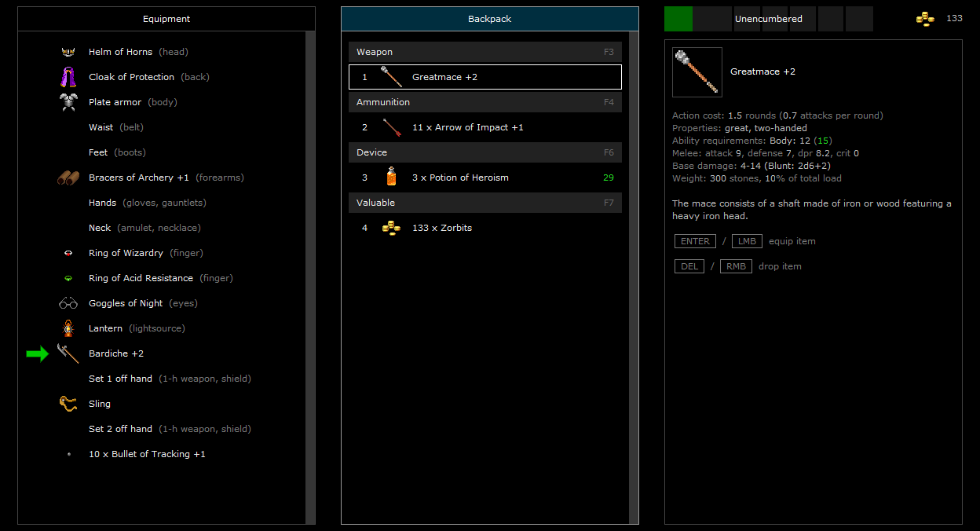The height and width of the screenshot is (531, 980).
Task: Open the Backpack panel header tab
Action: [x=489, y=19]
